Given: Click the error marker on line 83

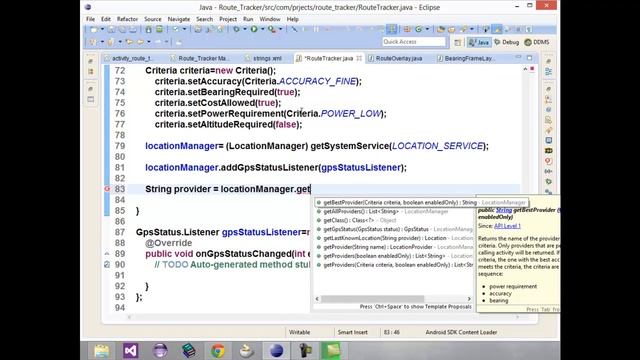Looking at the screenshot, I should pos(107,189).
